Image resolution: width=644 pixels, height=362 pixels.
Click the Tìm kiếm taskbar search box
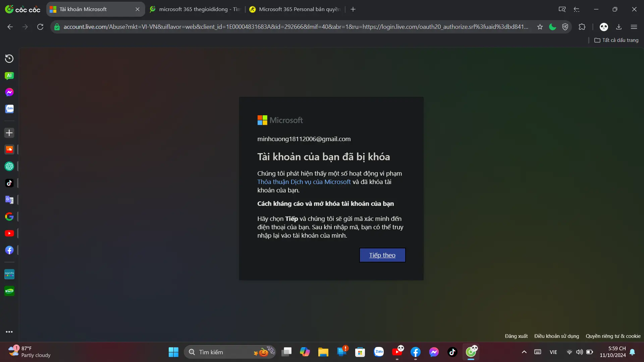tap(230, 352)
